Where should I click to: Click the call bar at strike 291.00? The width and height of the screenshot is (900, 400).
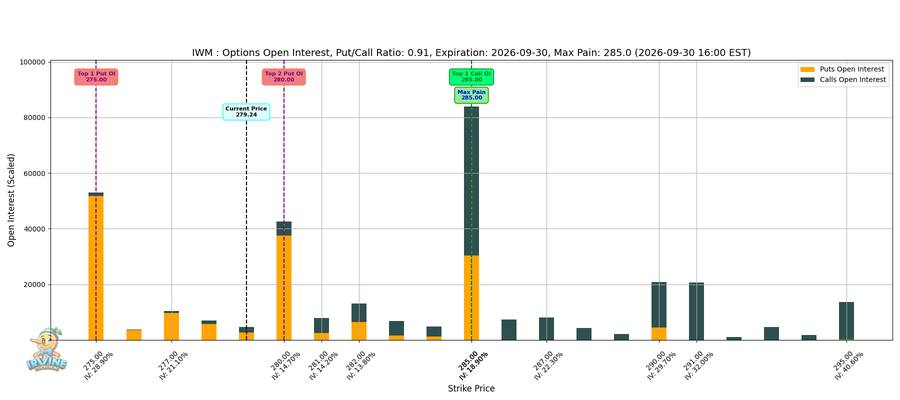[x=696, y=311]
